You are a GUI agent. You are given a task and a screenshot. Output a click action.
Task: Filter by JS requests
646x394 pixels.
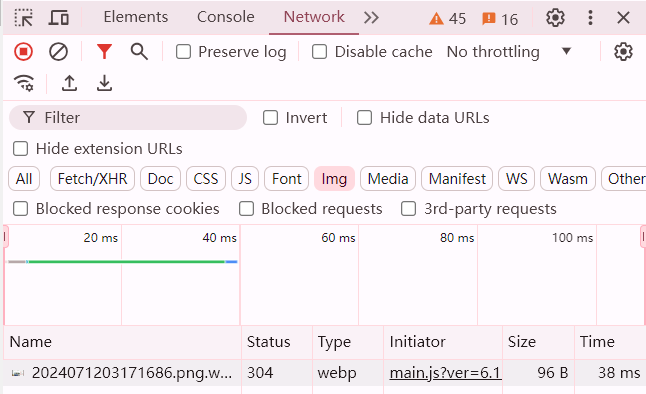coord(245,179)
